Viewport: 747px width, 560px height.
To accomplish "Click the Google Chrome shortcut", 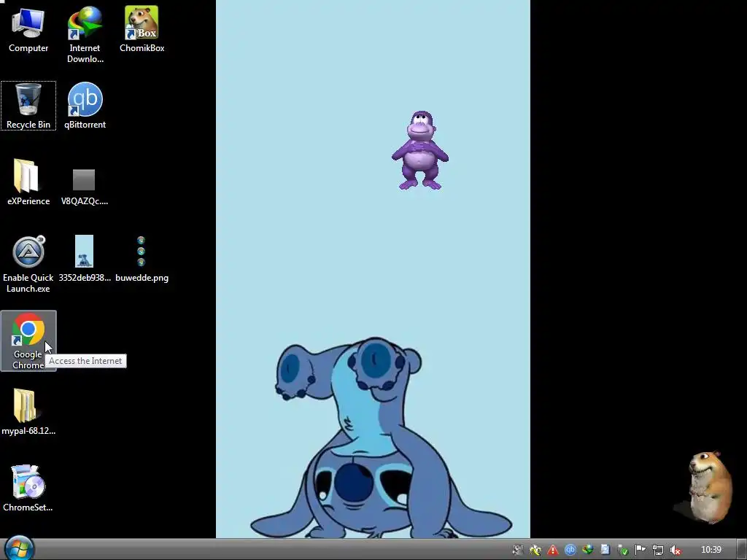I will (x=28, y=341).
